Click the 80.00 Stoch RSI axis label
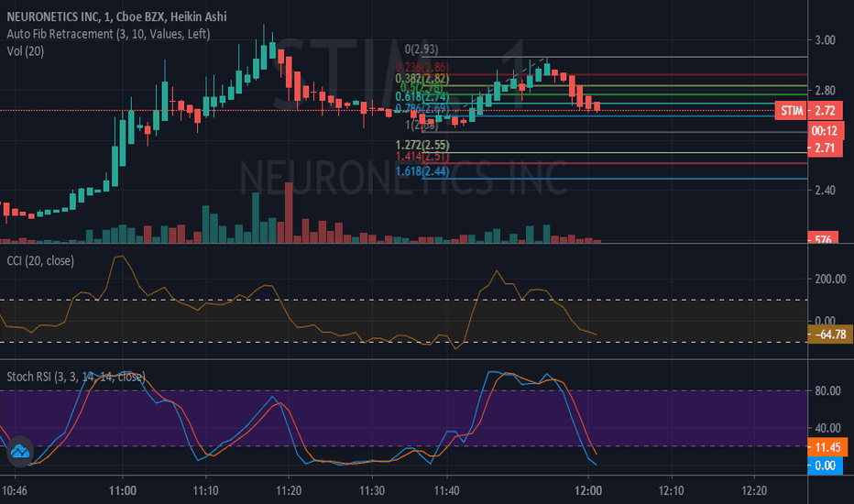The width and height of the screenshot is (854, 504). 827,390
